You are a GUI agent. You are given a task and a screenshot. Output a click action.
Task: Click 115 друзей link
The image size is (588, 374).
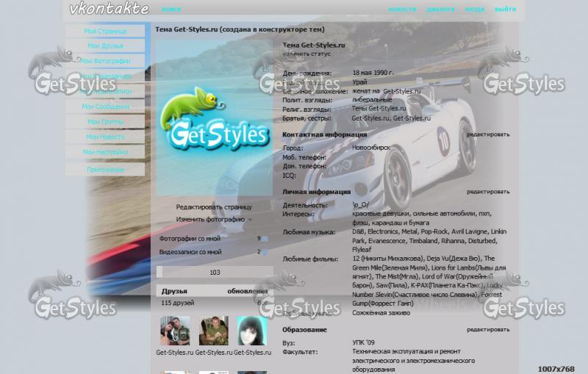pyautogui.click(x=177, y=303)
